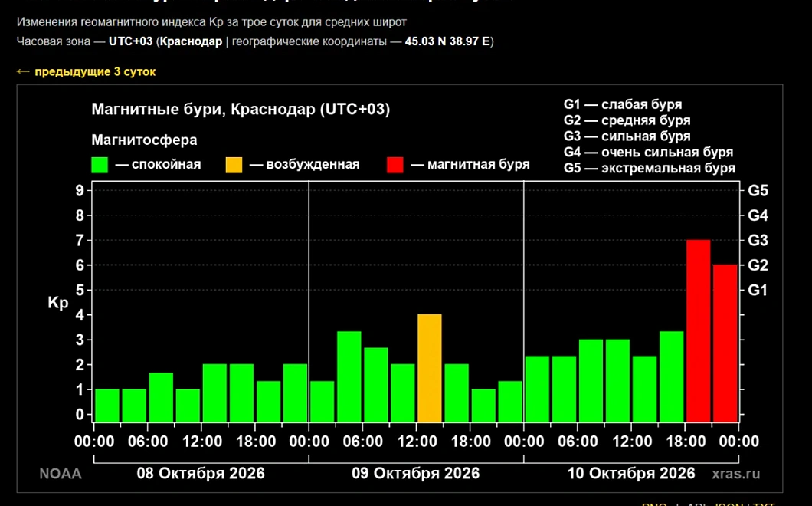Select the tallest red bar reaching Kp 7
The height and width of the screenshot is (506, 812).
698,330
